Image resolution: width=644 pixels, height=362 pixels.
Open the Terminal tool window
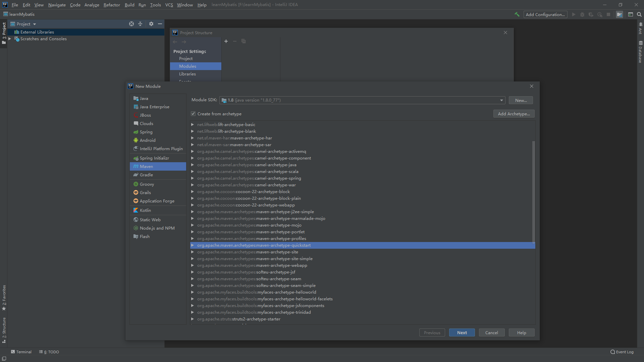(x=21, y=352)
